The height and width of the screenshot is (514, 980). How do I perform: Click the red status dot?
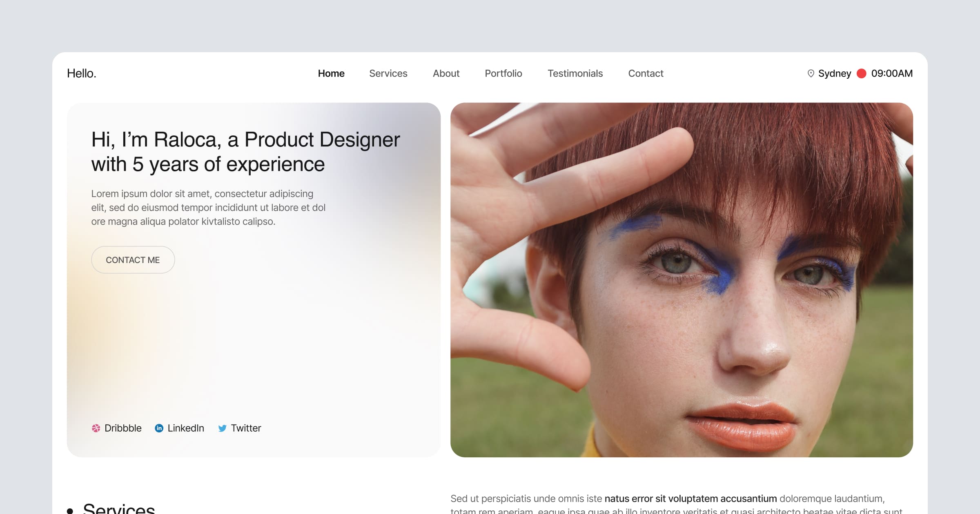pyautogui.click(x=861, y=73)
